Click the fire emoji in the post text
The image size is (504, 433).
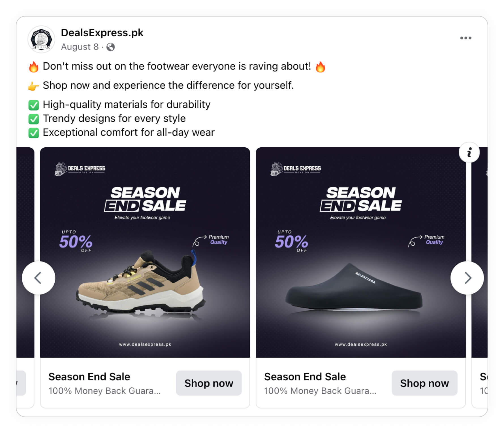tap(33, 66)
